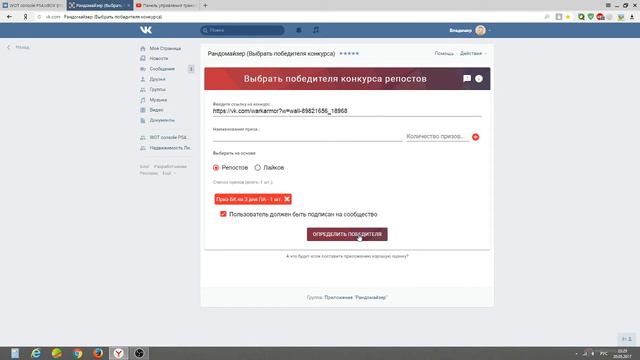Add prize with the red plus icon
The height and width of the screenshot is (360, 640).
pyautogui.click(x=476, y=137)
